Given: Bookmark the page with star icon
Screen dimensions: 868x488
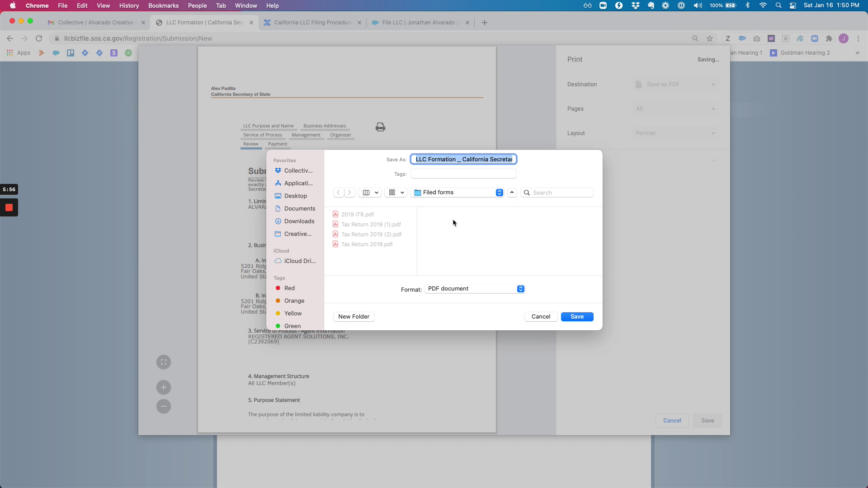Looking at the screenshot, I should coord(710,38).
